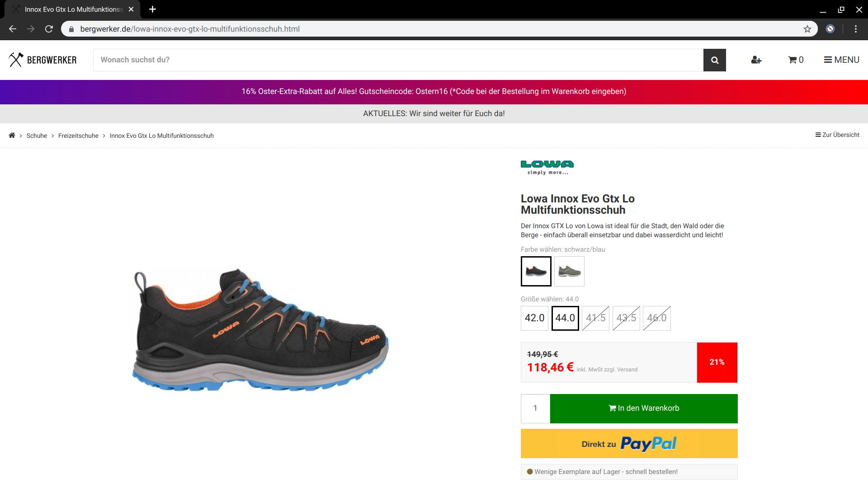This screenshot has width=868, height=488.
Task: Click the quantity input field
Action: pyautogui.click(x=535, y=408)
